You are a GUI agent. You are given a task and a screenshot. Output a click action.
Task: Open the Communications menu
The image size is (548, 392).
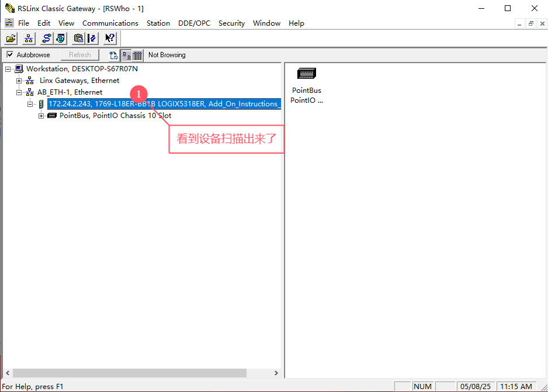coord(110,23)
